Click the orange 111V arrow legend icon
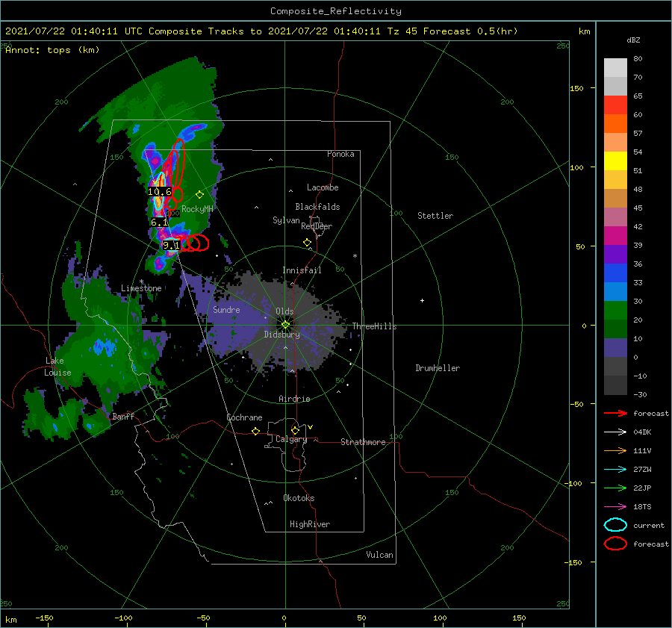Image resolution: width=672 pixels, height=628 pixels. [x=615, y=450]
